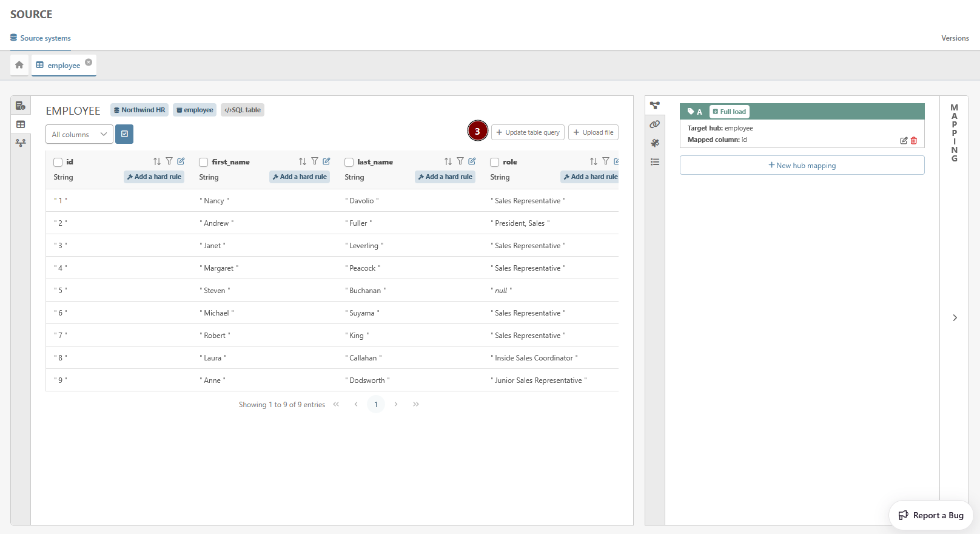
Task: Tick the id column checkbox
Action: coord(58,162)
